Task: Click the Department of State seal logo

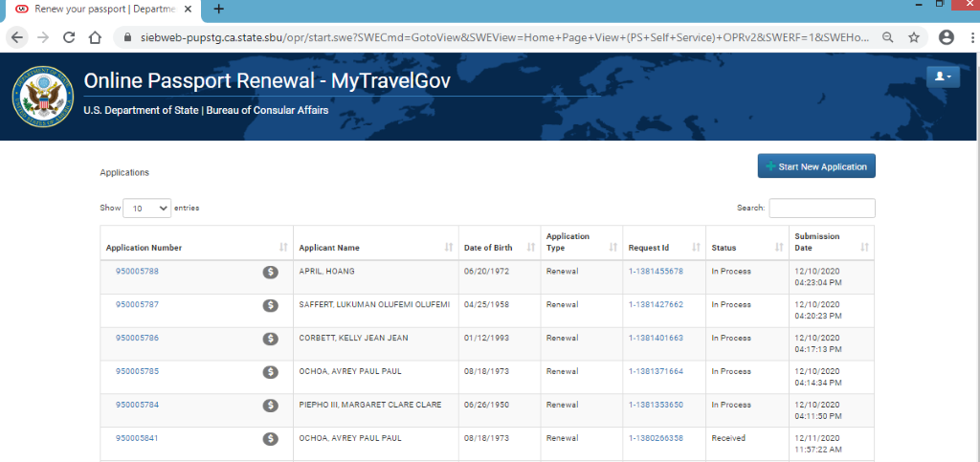Action: (41, 97)
